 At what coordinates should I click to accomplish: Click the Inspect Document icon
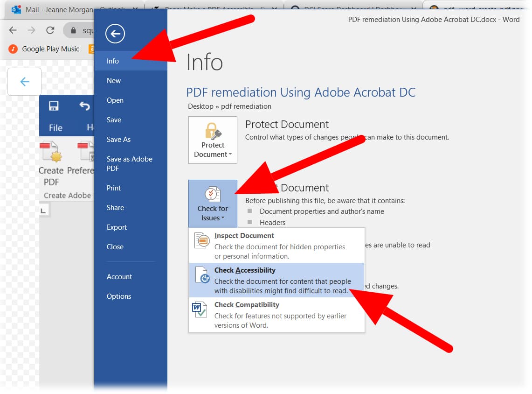pos(202,240)
